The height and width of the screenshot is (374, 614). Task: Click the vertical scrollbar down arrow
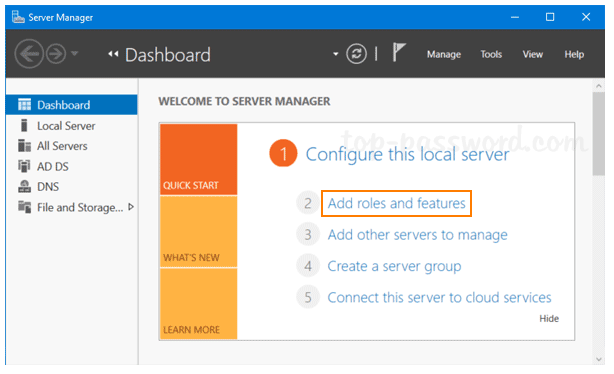[x=598, y=359]
